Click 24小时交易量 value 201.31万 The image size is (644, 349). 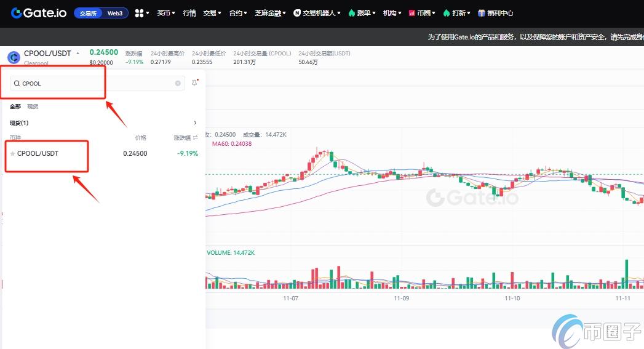[x=244, y=62]
